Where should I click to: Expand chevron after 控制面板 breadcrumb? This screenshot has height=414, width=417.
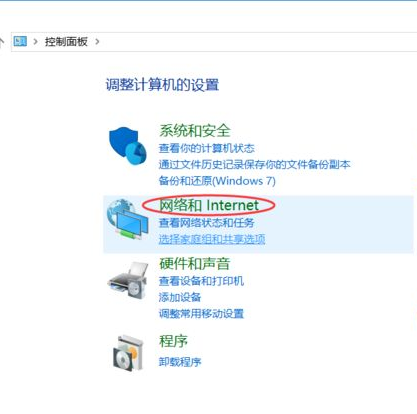pyautogui.click(x=97, y=42)
